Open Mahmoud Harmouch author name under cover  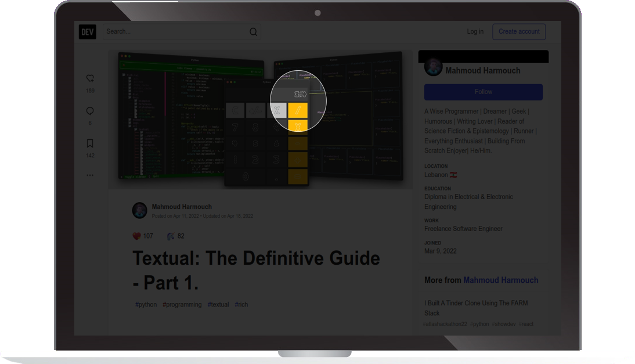[182, 207]
